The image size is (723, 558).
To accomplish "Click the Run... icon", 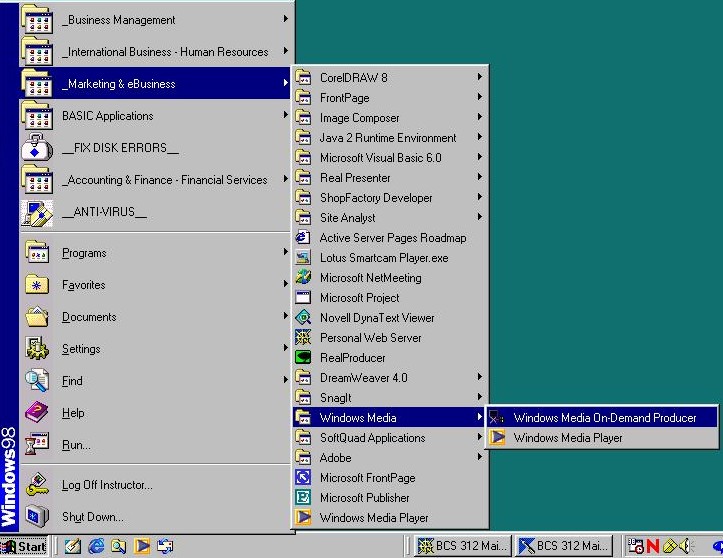I will [x=37, y=445].
